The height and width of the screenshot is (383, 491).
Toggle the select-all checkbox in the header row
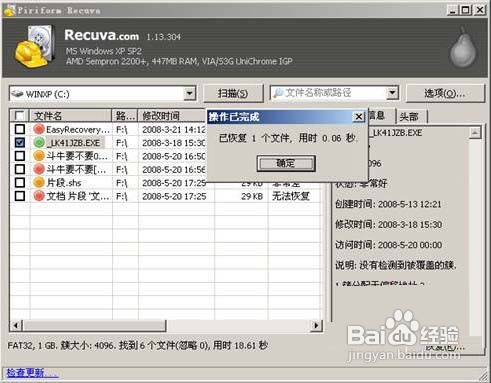(20, 116)
